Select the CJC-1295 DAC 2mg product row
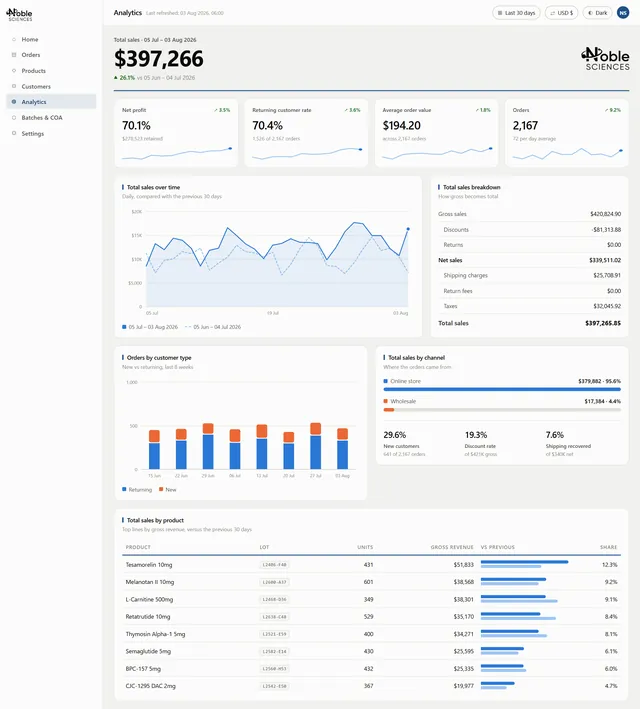The width and height of the screenshot is (640, 709). (x=371, y=686)
